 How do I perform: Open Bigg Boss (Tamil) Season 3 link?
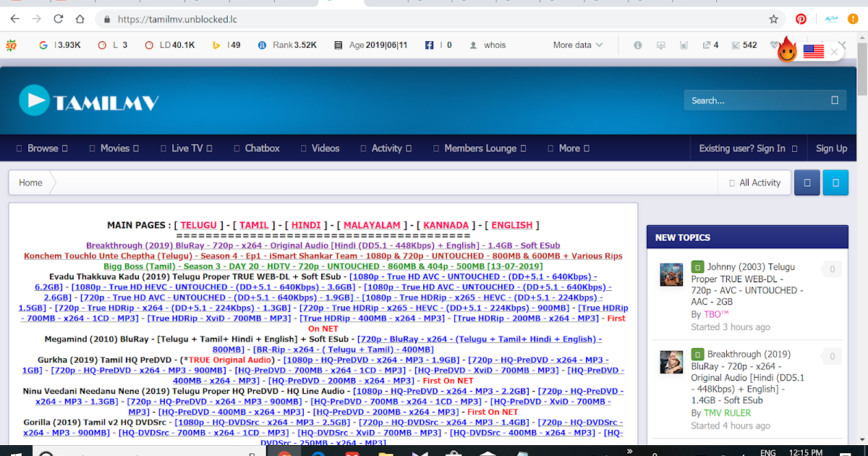coord(323,266)
